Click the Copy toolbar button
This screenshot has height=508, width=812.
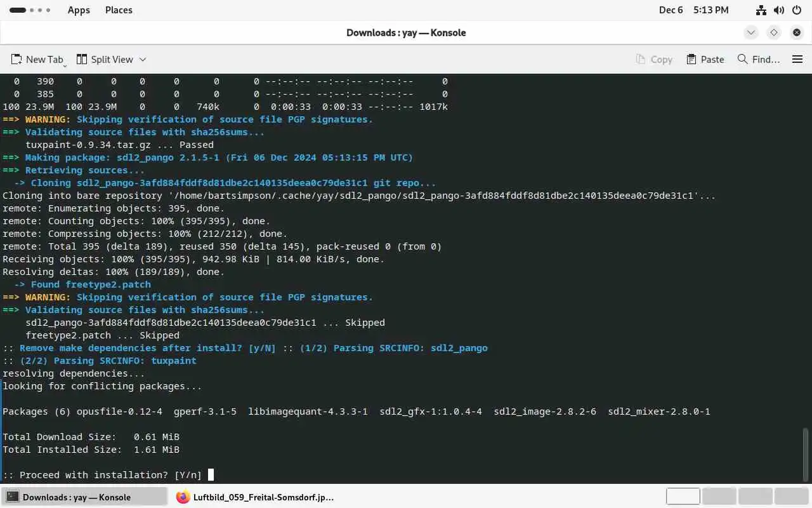point(654,59)
